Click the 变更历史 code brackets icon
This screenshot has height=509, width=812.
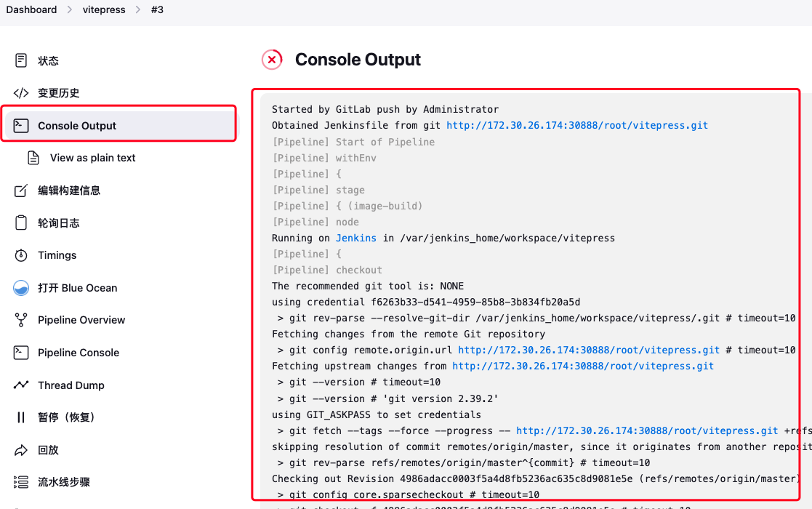(x=21, y=93)
